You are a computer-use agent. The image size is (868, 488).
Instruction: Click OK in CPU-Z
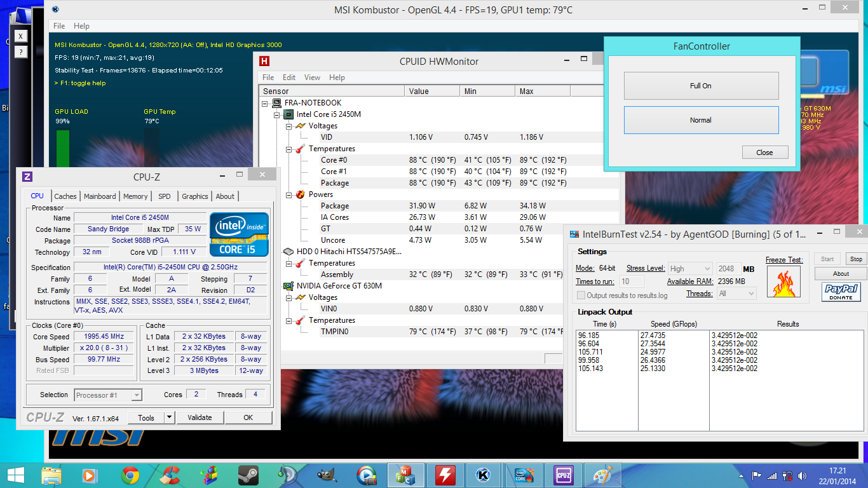click(248, 417)
